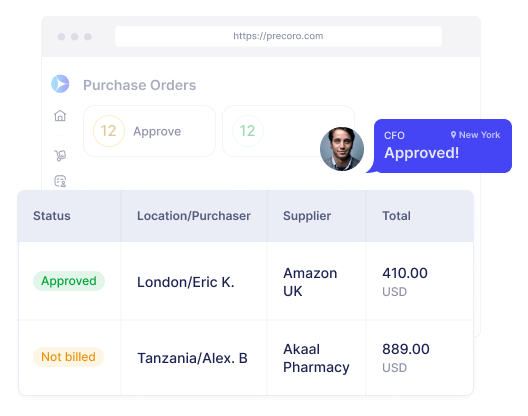Image resolution: width=528 pixels, height=416 pixels.
Task: Select the Approve card
Action: point(150,131)
